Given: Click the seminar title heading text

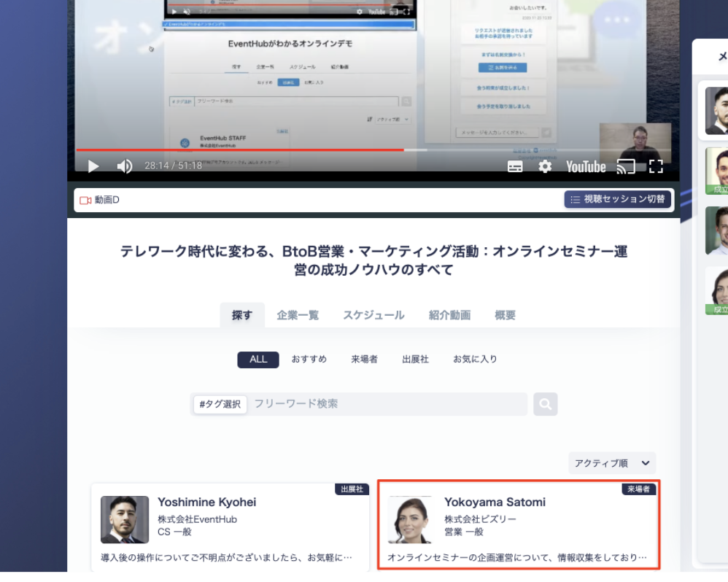Looking at the screenshot, I should [373, 260].
